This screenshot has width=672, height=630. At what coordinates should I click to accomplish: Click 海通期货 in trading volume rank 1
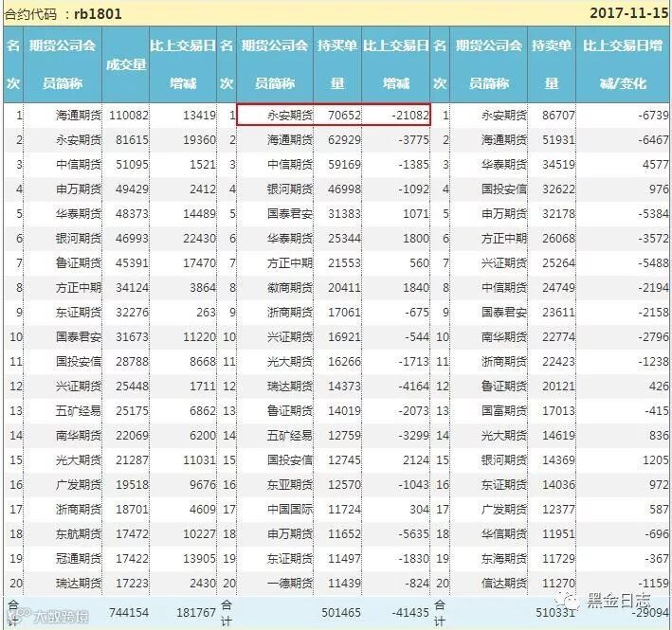point(79,116)
